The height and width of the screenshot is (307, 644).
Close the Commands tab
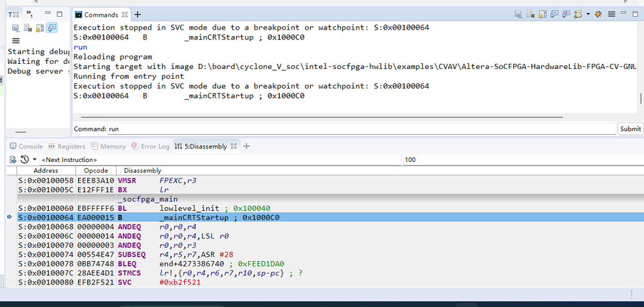click(x=125, y=14)
